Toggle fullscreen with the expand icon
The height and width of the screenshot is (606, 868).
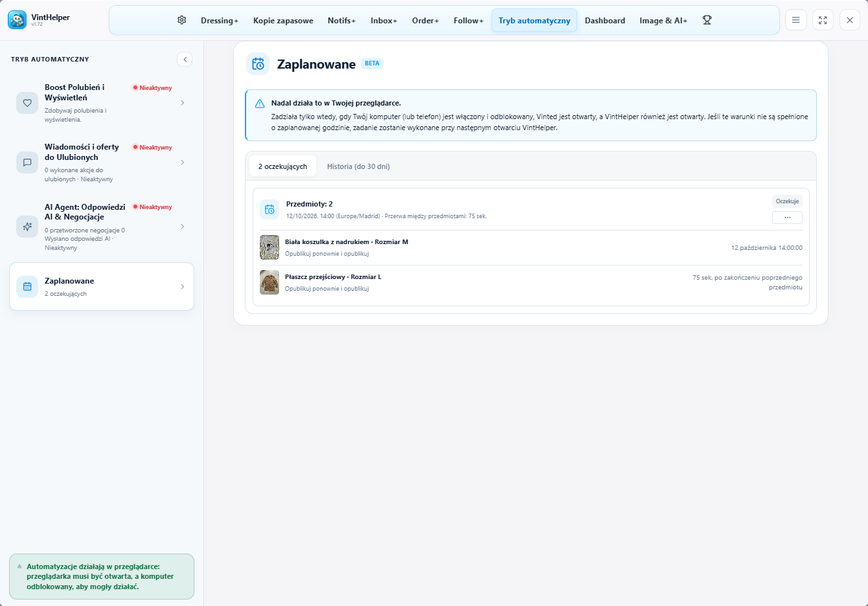pos(823,20)
